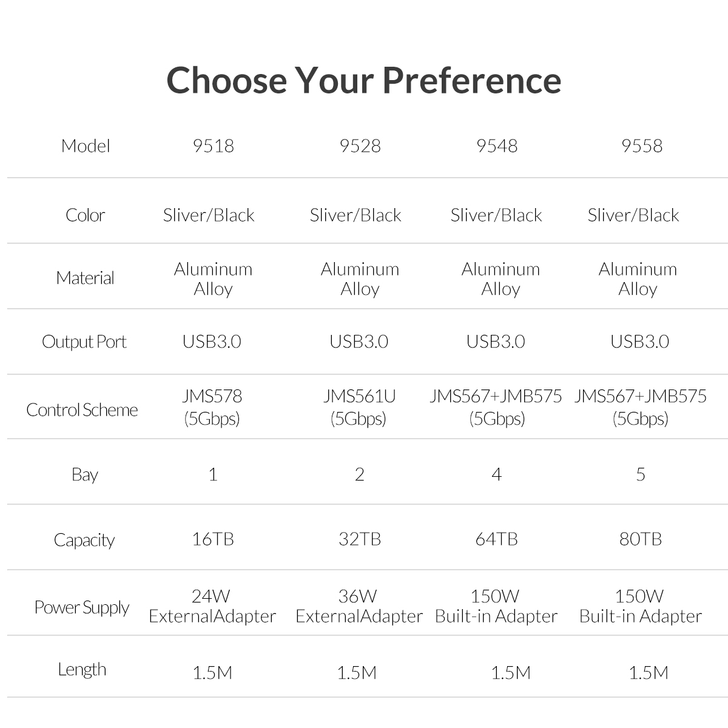Click the JMS561U control scheme cell

359,407
